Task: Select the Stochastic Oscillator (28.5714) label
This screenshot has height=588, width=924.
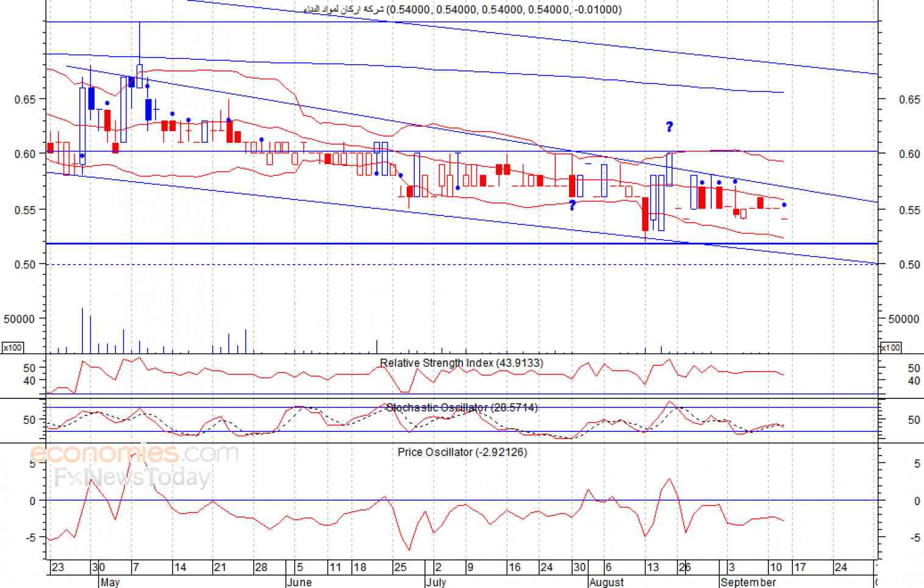Action: tap(462, 407)
